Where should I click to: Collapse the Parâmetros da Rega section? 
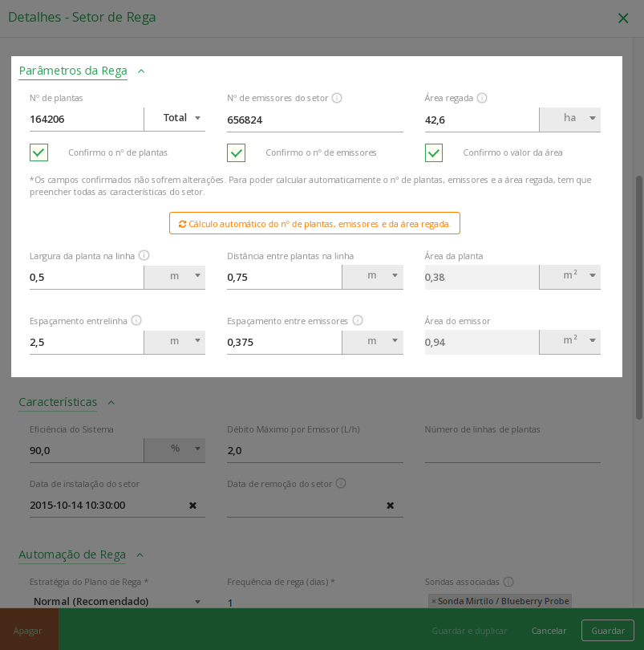pyautogui.click(x=141, y=71)
